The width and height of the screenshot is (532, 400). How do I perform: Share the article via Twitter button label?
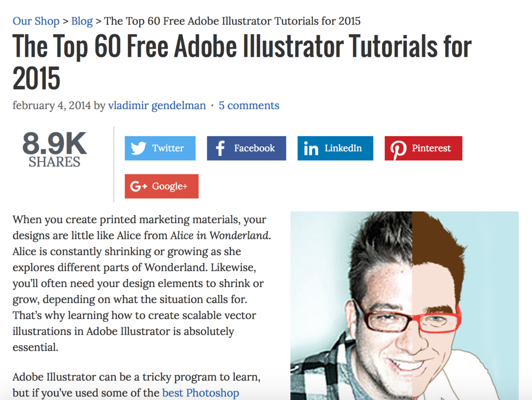click(x=168, y=148)
